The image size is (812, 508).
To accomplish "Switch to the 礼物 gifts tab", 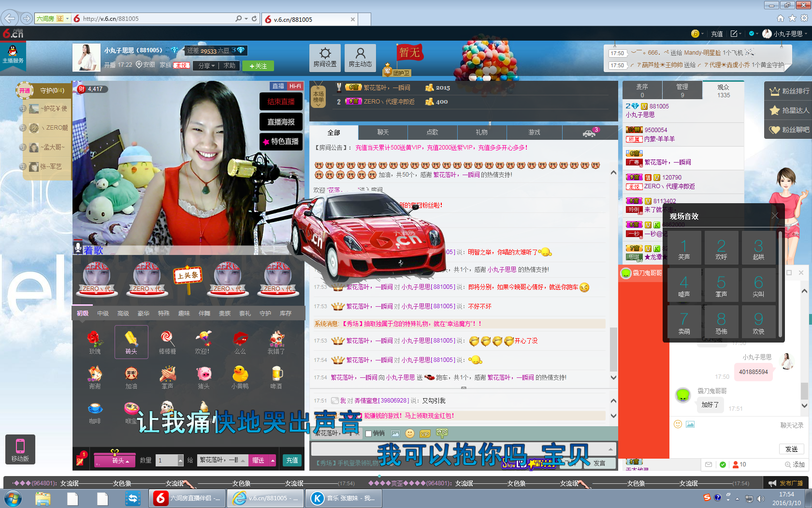I will tap(481, 132).
